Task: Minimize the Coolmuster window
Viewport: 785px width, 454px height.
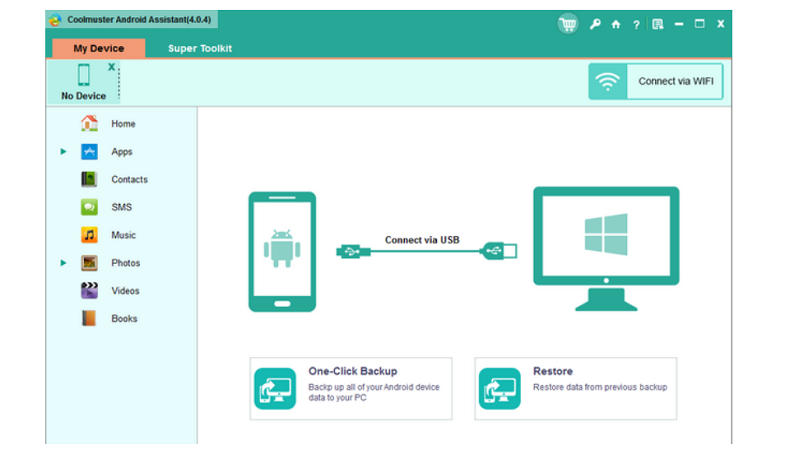Action: 679,24
